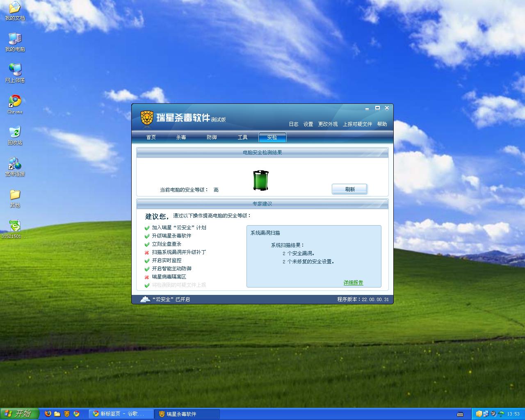Click the 刷新 refresh button
Image resolution: width=525 pixels, height=420 pixels.
click(x=349, y=189)
